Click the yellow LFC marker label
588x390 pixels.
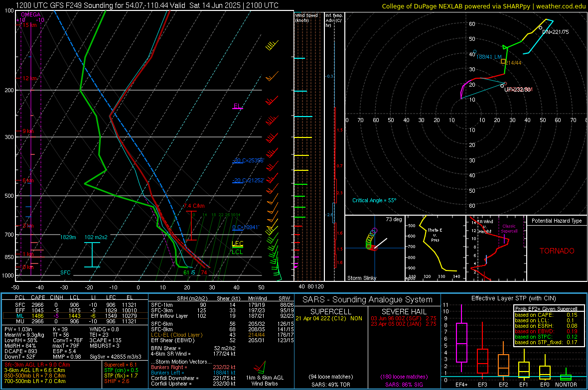point(238,244)
